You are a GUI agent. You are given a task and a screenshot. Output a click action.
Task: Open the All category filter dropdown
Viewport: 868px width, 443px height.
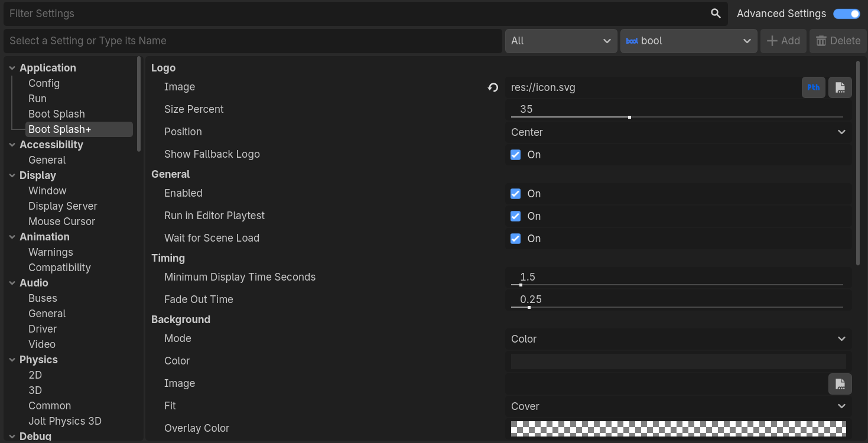(561, 41)
